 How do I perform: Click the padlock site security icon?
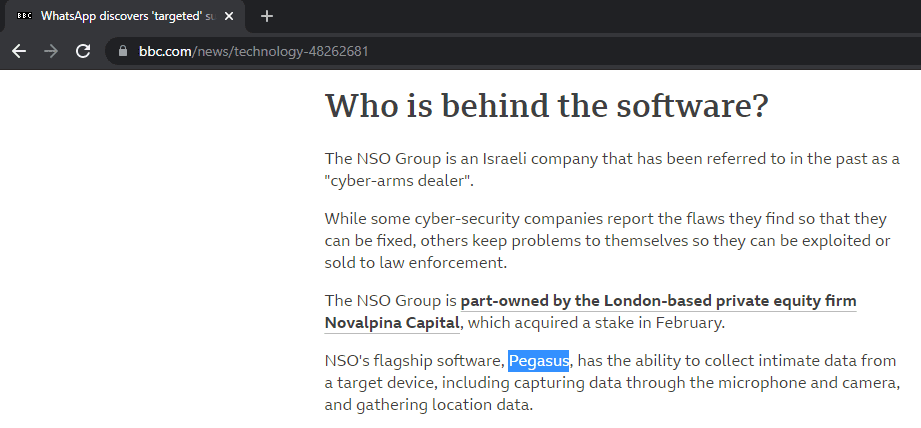click(123, 51)
